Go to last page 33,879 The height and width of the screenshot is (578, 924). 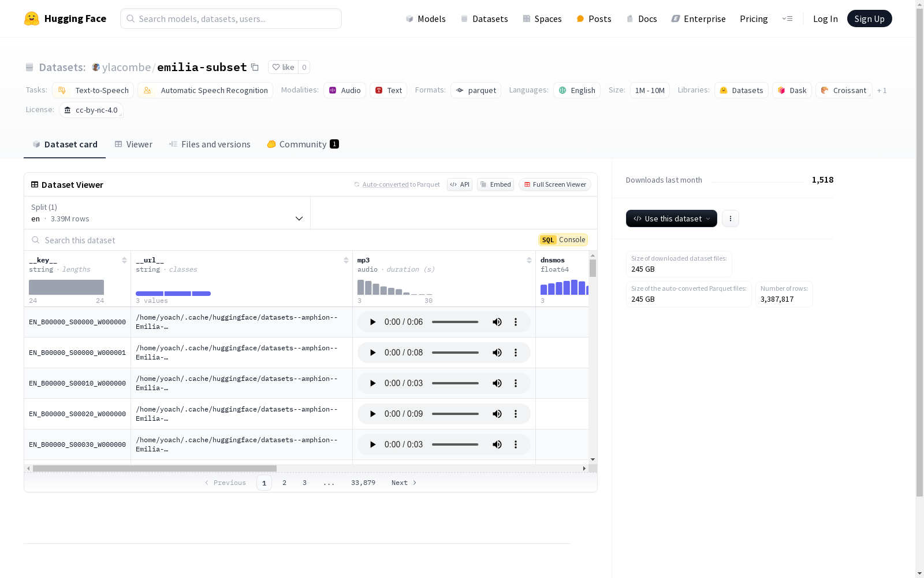pos(363,483)
